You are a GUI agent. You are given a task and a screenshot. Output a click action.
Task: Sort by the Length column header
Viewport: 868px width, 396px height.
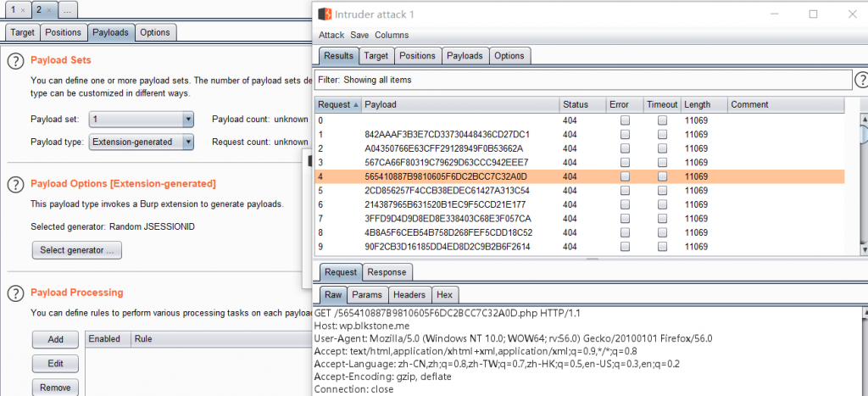pos(704,104)
